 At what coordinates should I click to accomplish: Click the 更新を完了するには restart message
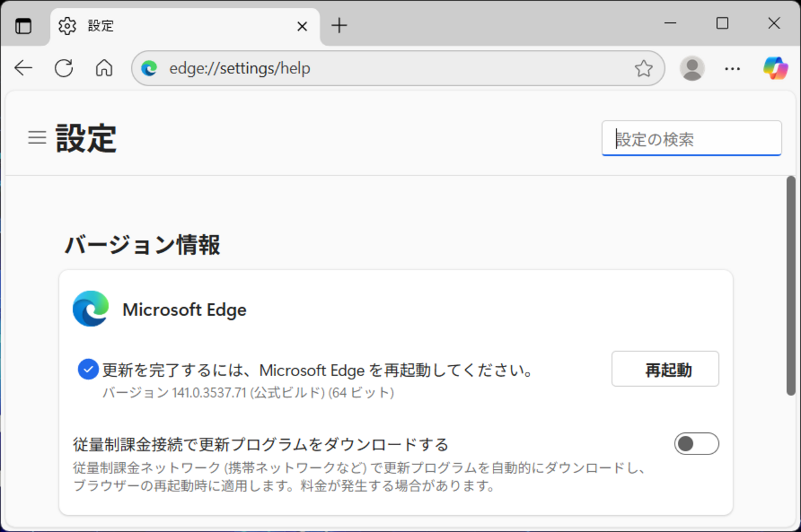click(317, 370)
